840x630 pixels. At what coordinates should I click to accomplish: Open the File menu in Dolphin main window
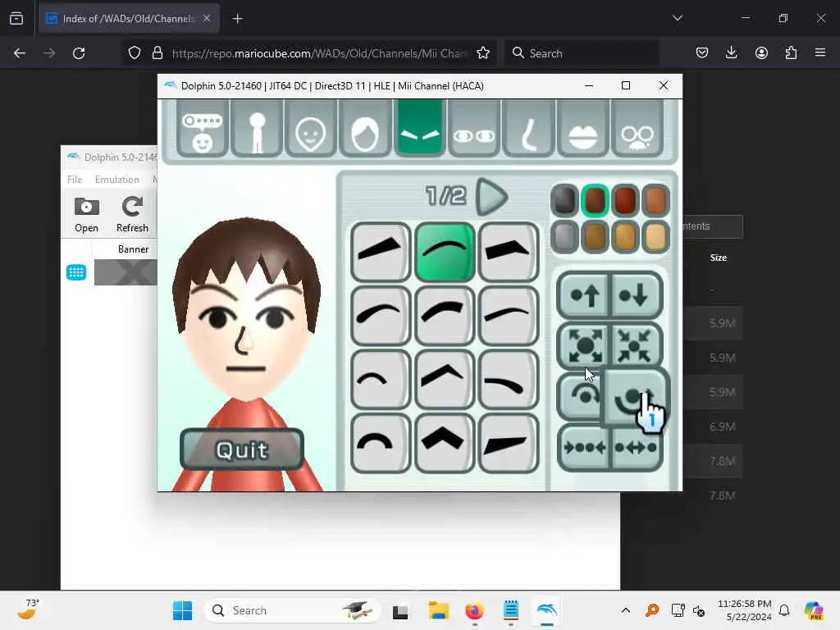tap(75, 180)
